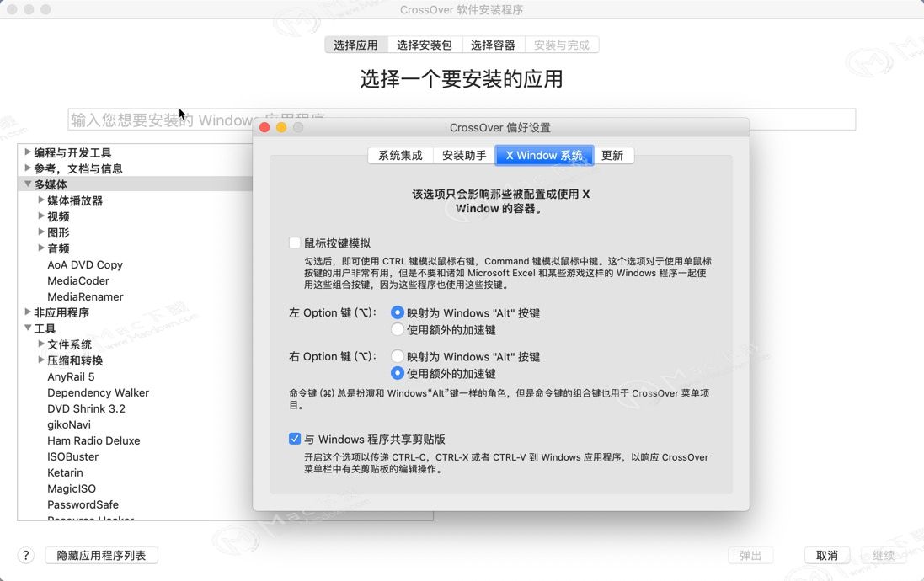Click the 弹出 button
This screenshot has width=924, height=581.
(750, 555)
